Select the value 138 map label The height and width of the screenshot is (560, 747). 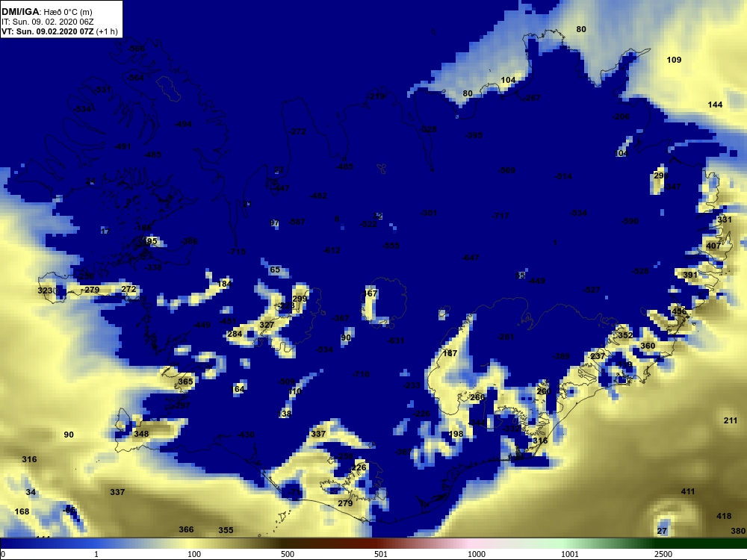pyautogui.click(x=285, y=414)
